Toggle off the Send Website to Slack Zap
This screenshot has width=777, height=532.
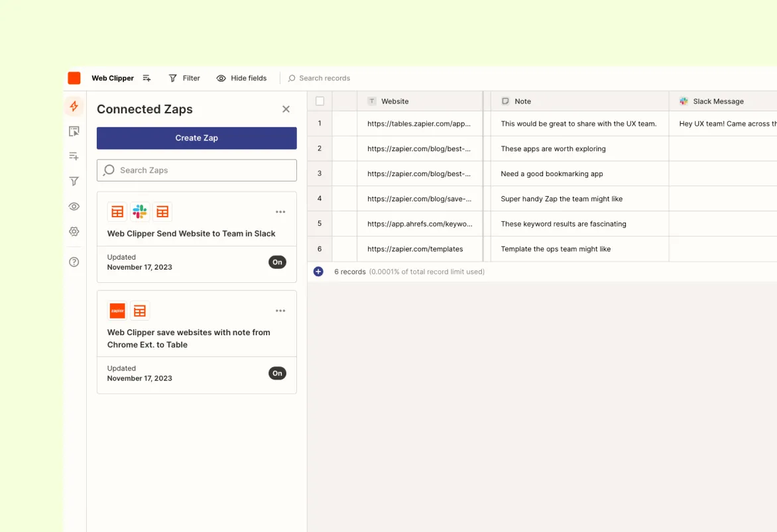(277, 262)
